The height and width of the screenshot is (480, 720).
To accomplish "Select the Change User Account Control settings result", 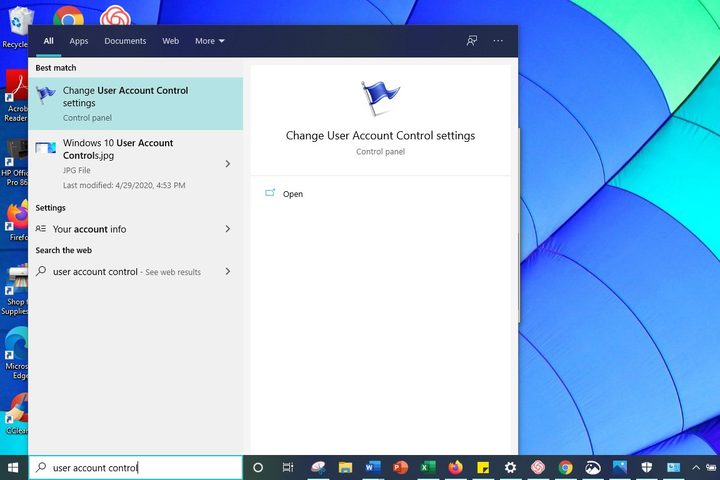I will pyautogui.click(x=136, y=104).
